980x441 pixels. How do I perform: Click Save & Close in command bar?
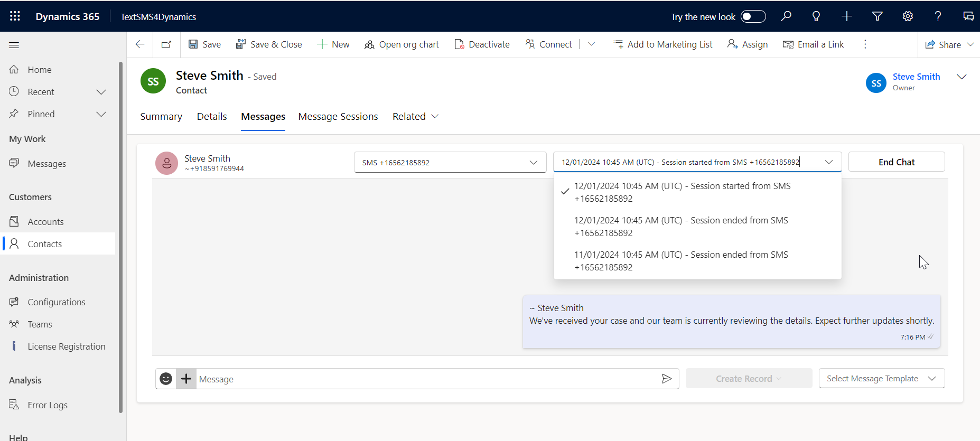269,44
